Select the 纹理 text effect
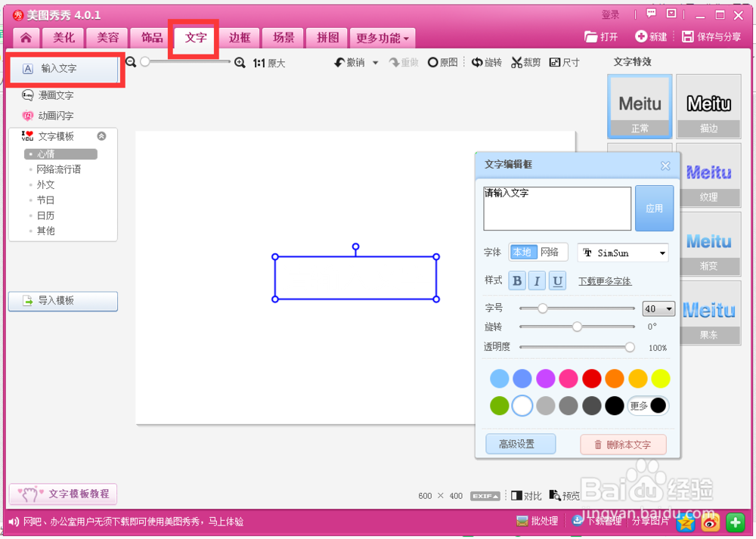The image size is (756, 539). coord(709,175)
